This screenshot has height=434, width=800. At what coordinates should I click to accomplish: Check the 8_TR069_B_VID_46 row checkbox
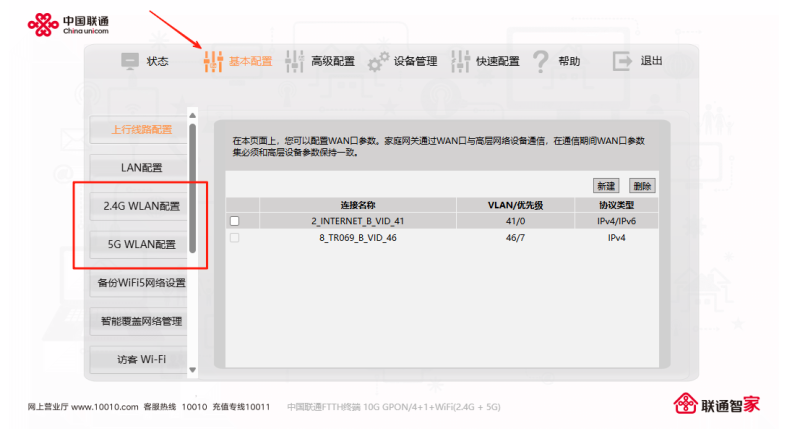tap(235, 238)
